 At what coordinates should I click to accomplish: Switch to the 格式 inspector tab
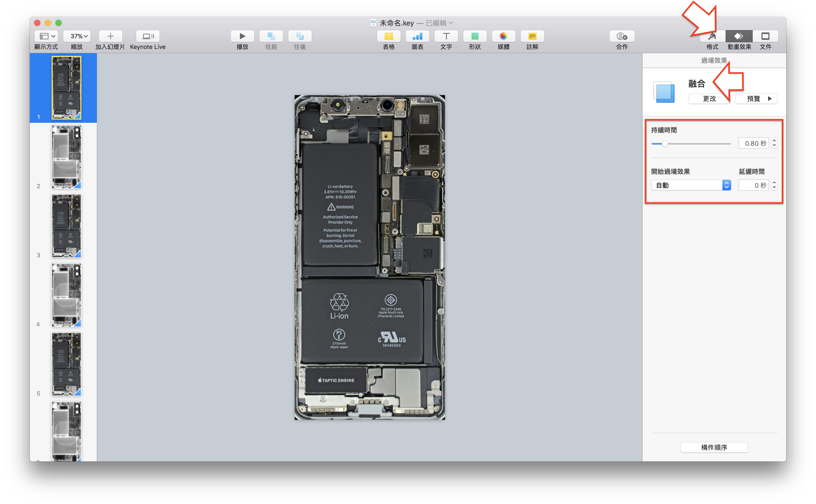[x=713, y=36]
